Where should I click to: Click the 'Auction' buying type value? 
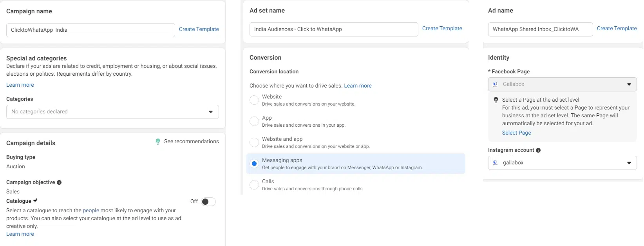pyautogui.click(x=16, y=167)
